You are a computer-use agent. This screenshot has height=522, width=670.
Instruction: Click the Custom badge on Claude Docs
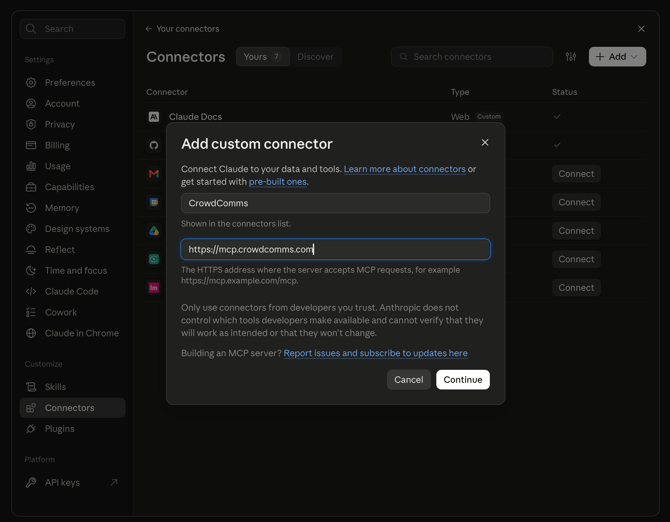[489, 117]
